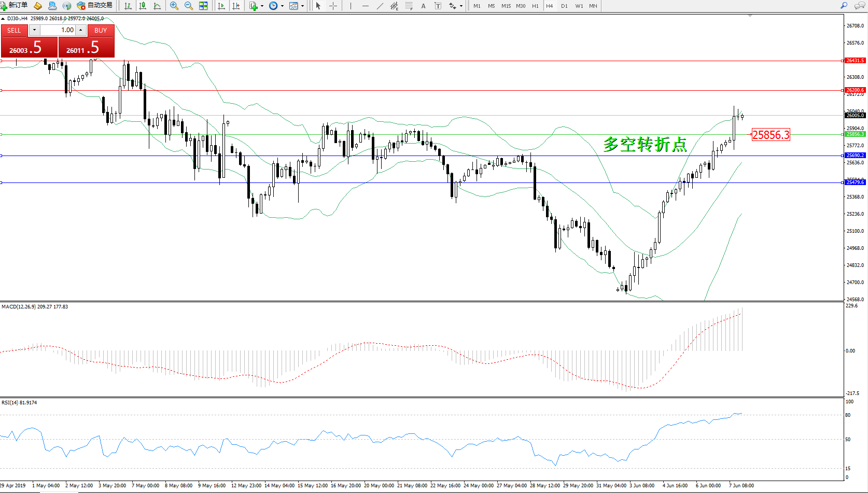The image size is (868, 493).
Task: Open the Indicators list dropdown arrow
Action: (x=262, y=6)
